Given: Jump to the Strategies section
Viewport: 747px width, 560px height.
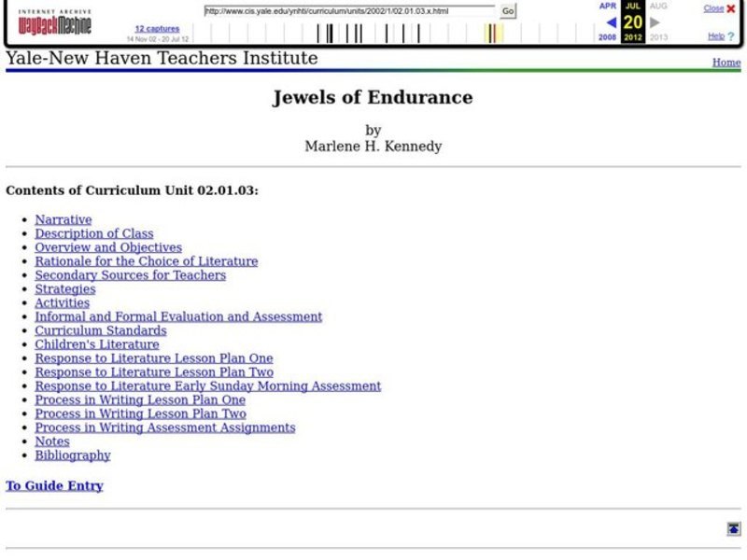Looking at the screenshot, I should click(x=65, y=288).
